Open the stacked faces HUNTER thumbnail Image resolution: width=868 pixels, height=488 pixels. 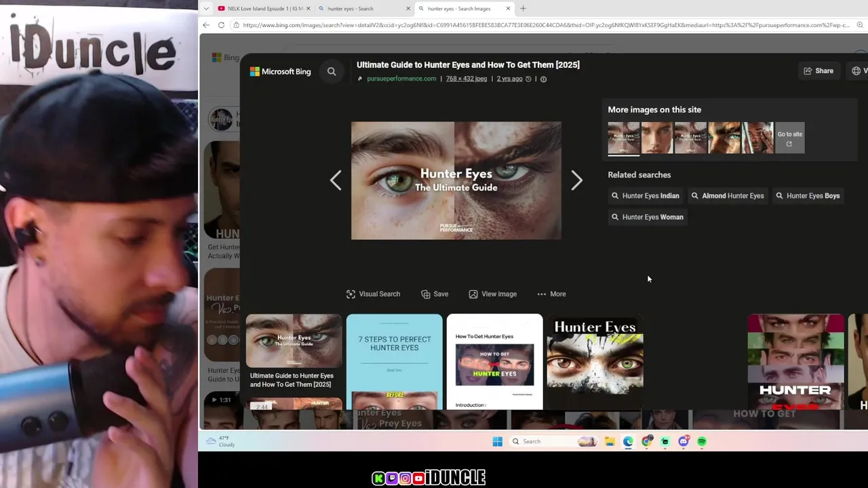[795, 362]
